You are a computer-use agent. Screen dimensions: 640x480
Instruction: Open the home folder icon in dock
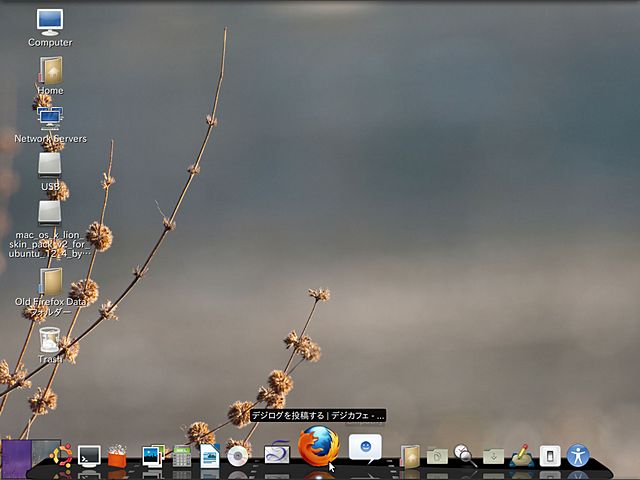pyautogui.click(x=409, y=456)
